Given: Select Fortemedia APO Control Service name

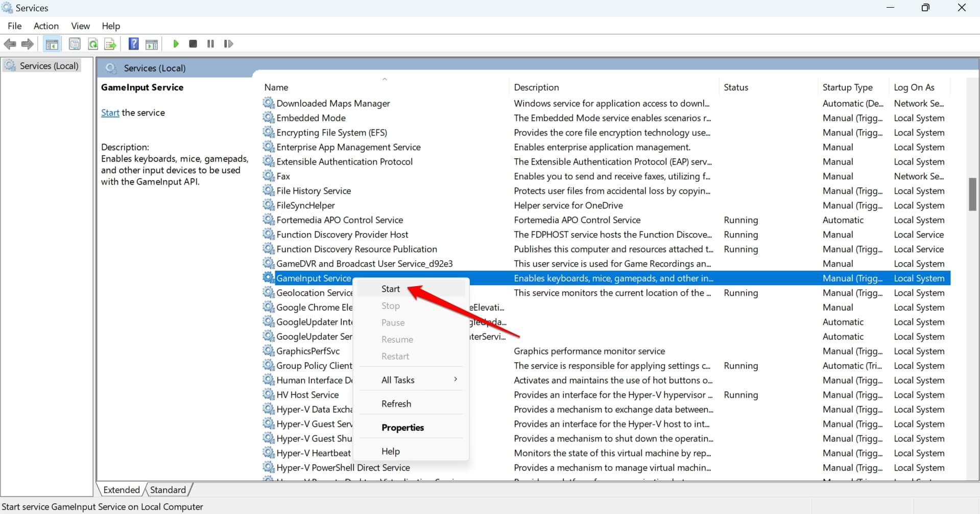Looking at the screenshot, I should [x=340, y=220].
